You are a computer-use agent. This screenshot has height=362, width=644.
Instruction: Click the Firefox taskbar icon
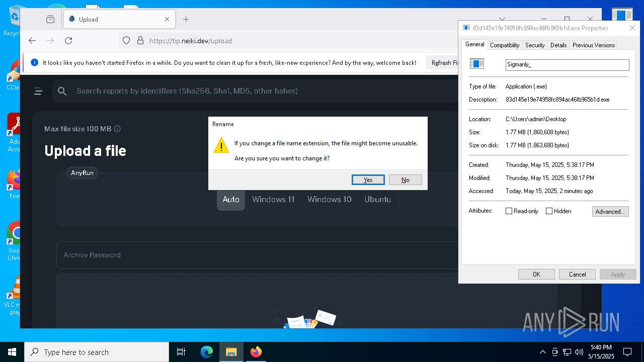point(256,352)
